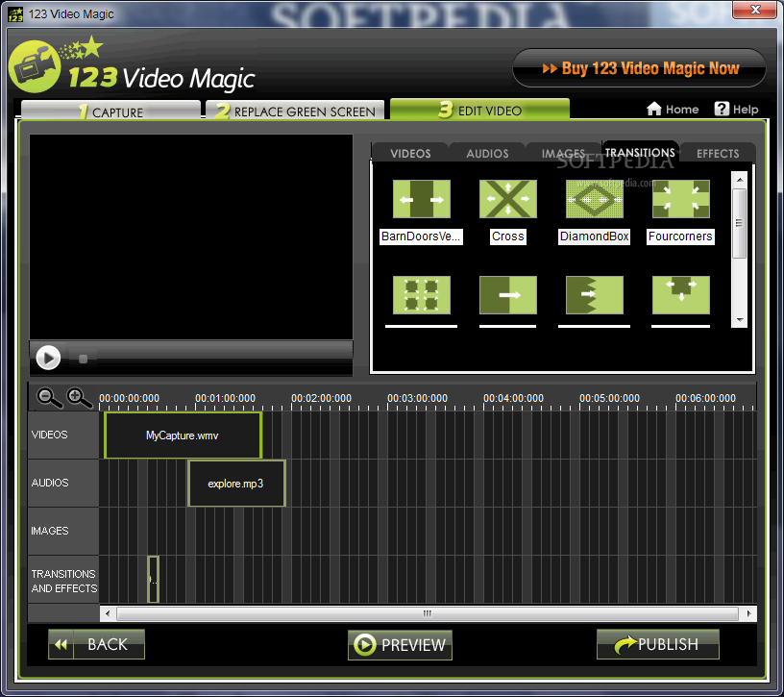Click the transitions panel scroll up arrow
This screenshot has height=697, width=784.
click(x=740, y=180)
